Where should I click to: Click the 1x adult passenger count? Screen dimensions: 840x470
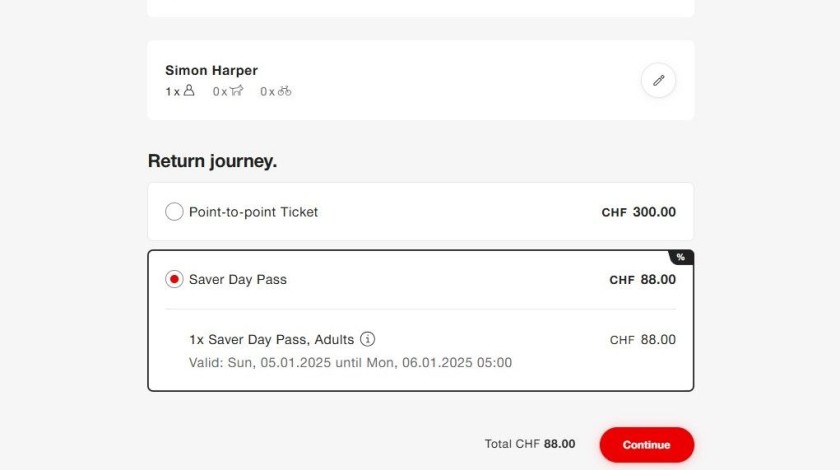click(x=172, y=91)
